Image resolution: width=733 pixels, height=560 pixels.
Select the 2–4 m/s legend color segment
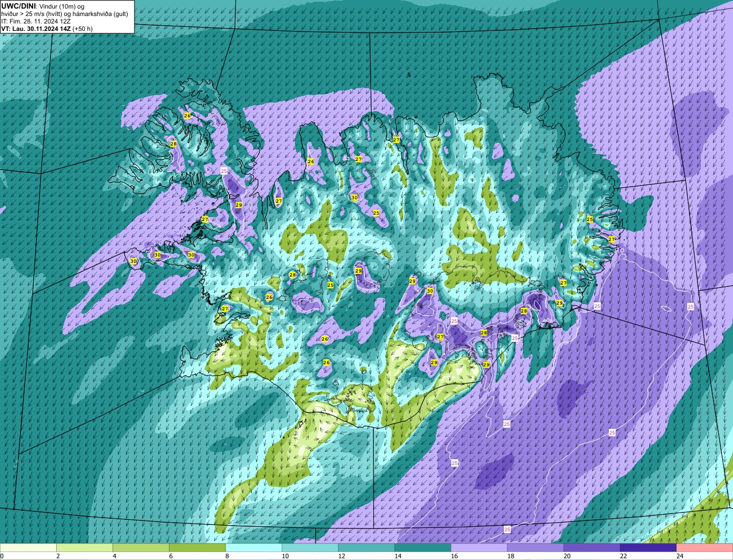click(85, 547)
